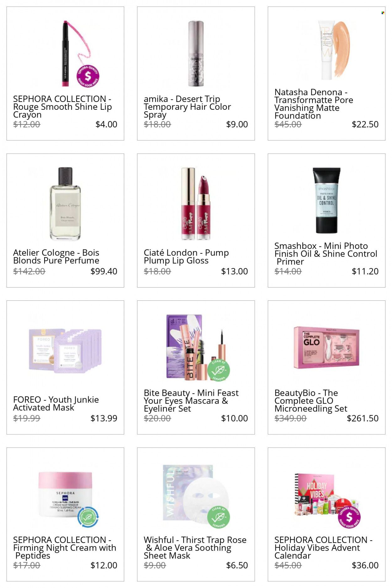
Task: Open the Smashbox primer tube image
Action: click(x=326, y=200)
